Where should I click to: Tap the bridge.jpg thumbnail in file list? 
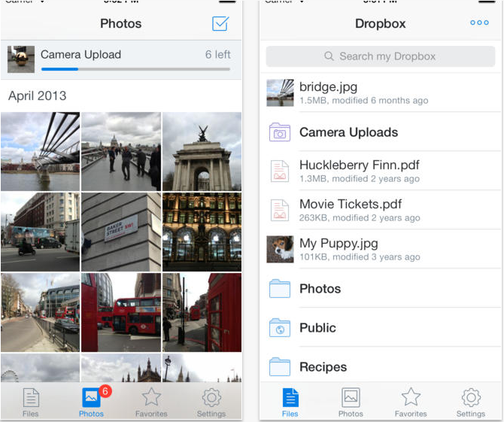(280, 93)
